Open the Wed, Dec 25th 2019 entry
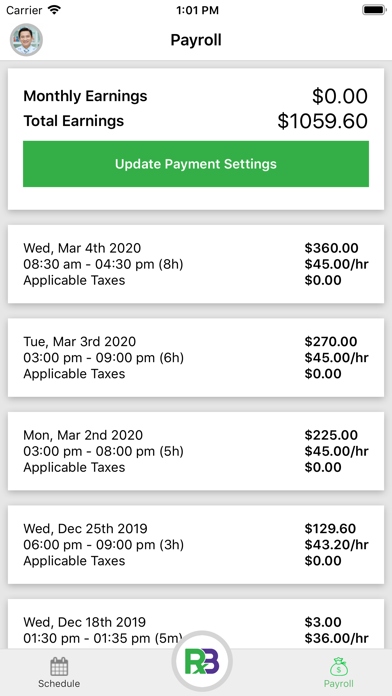 click(x=196, y=545)
